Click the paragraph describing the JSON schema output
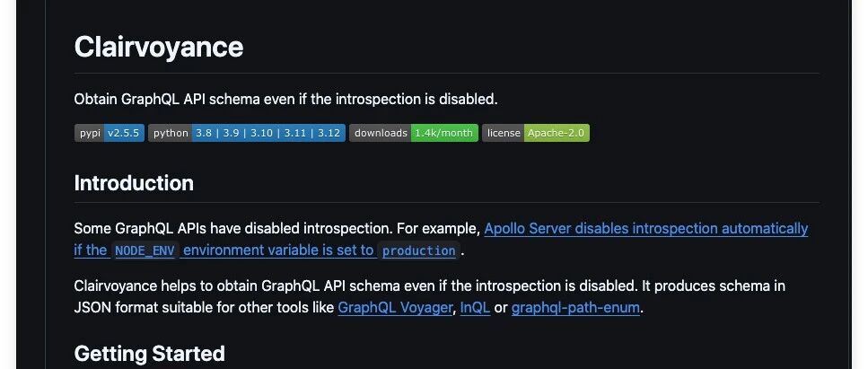The height and width of the screenshot is (369, 868). click(430, 296)
